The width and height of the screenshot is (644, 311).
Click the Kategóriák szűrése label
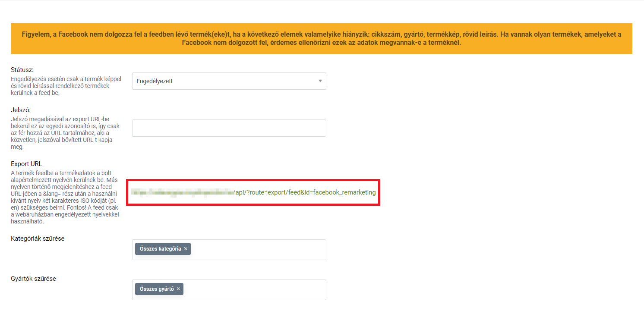click(x=38, y=238)
